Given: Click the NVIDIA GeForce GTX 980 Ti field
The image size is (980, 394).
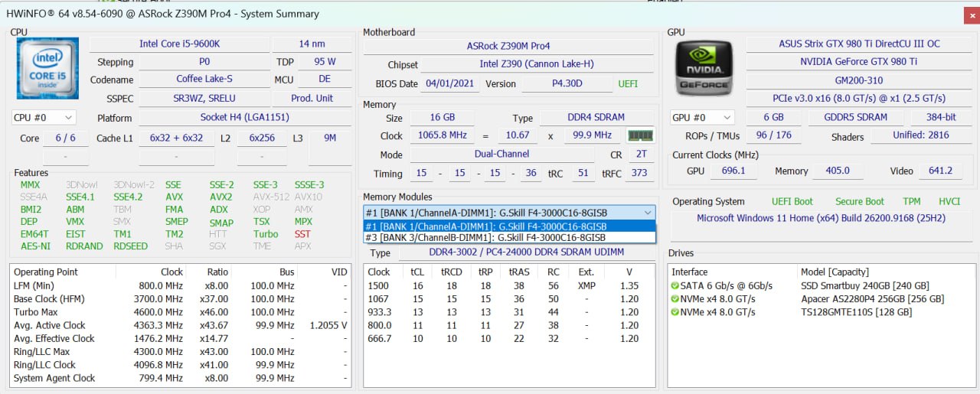Looking at the screenshot, I should pos(859,62).
